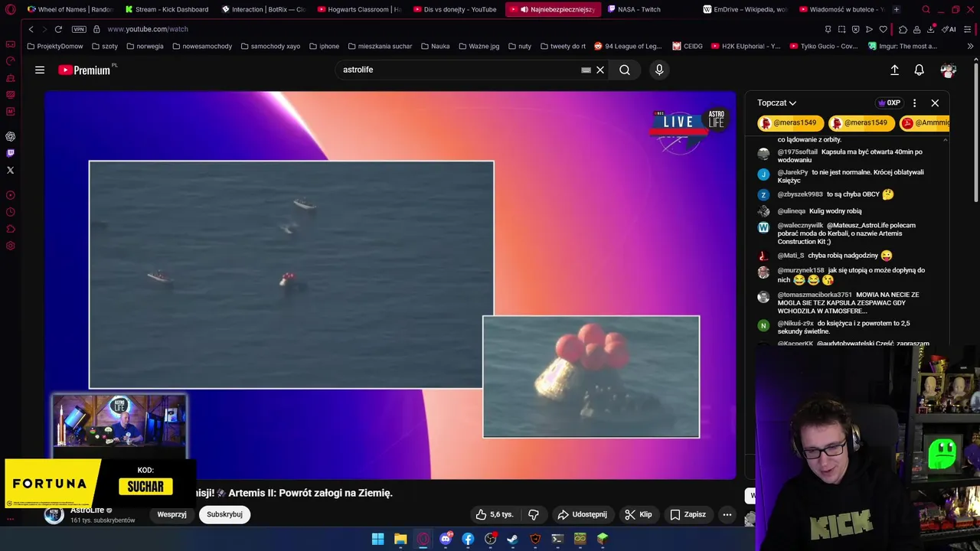This screenshot has width=980, height=551.
Task: Click the first @meras1549 super chat chip
Action: coord(791,123)
